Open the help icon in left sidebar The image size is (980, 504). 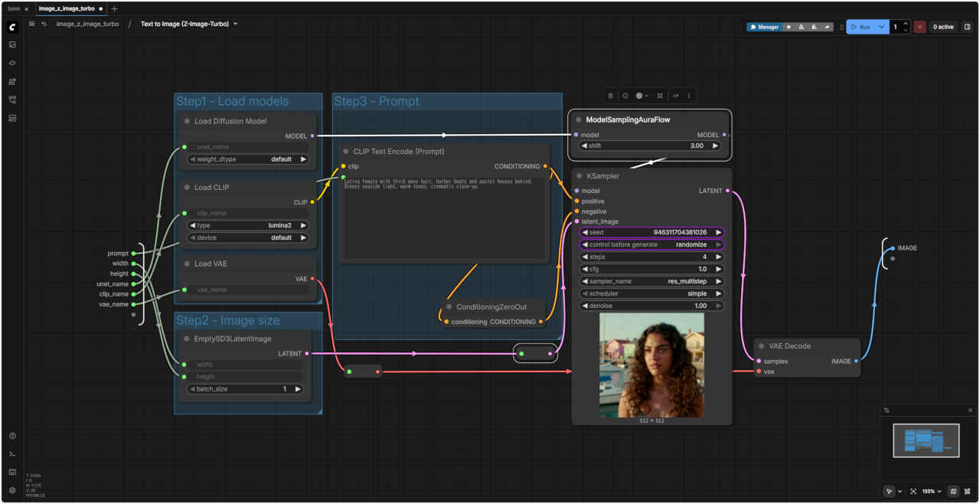[12, 436]
